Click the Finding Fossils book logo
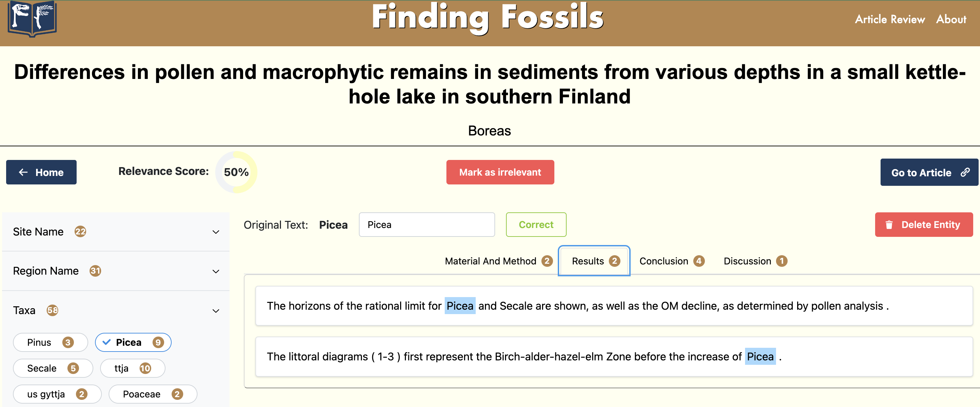Viewport: 980px width, 407px height. pyautogui.click(x=32, y=19)
